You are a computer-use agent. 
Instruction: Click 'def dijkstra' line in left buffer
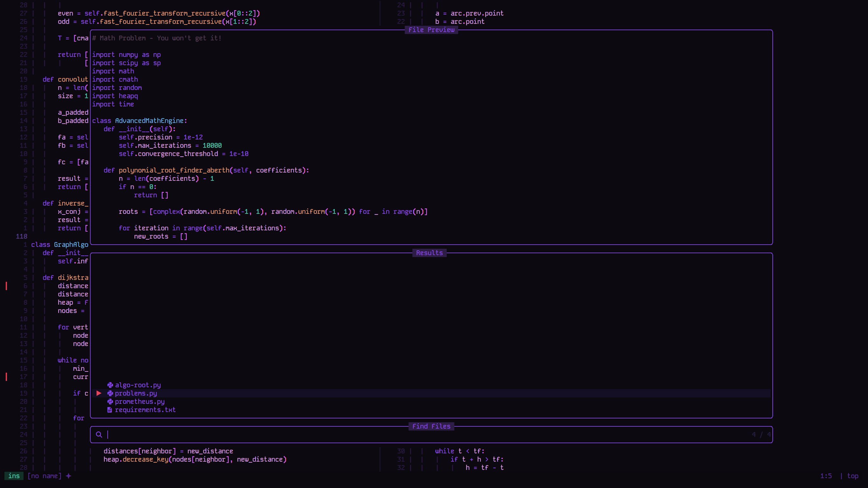[x=65, y=278]
